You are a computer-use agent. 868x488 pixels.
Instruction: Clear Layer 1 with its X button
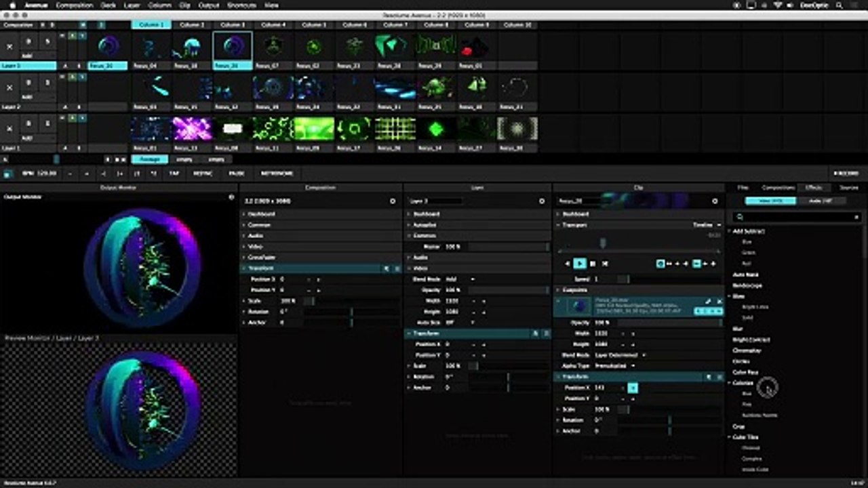pyautogui.click(x=9, y=128)
